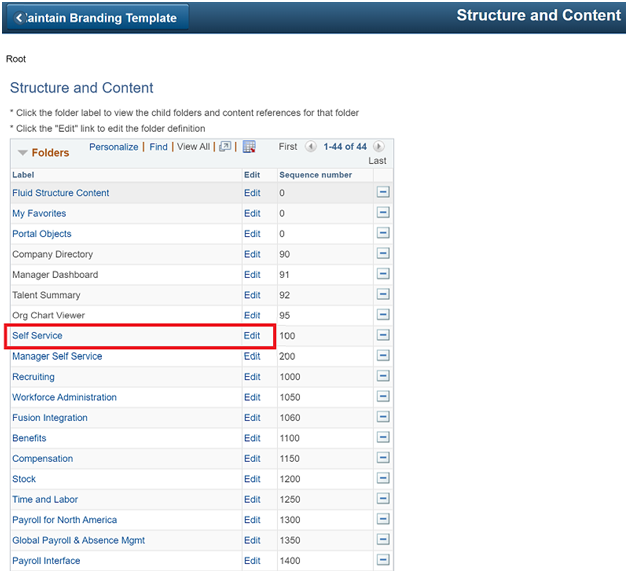Delete Payroll for North America row icon
Image resolution: width=628 pixels, height=573 pixels.
point(383,519)
